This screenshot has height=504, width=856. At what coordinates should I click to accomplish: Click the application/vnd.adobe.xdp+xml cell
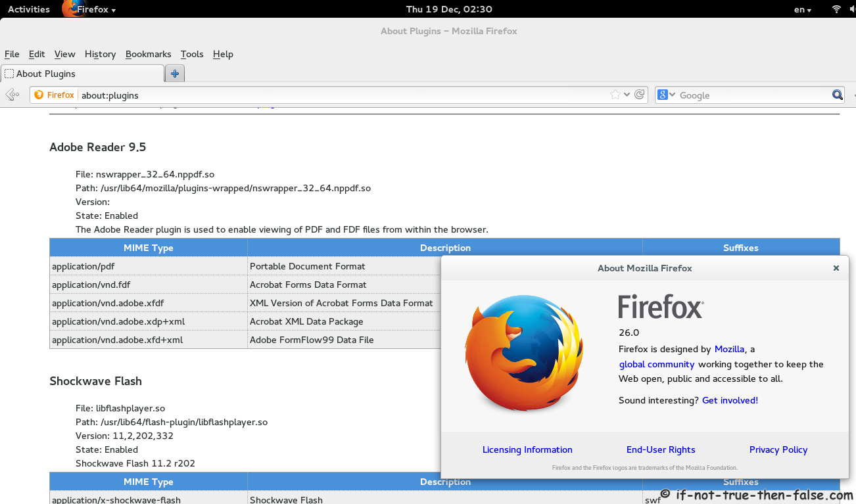[149, 321]
